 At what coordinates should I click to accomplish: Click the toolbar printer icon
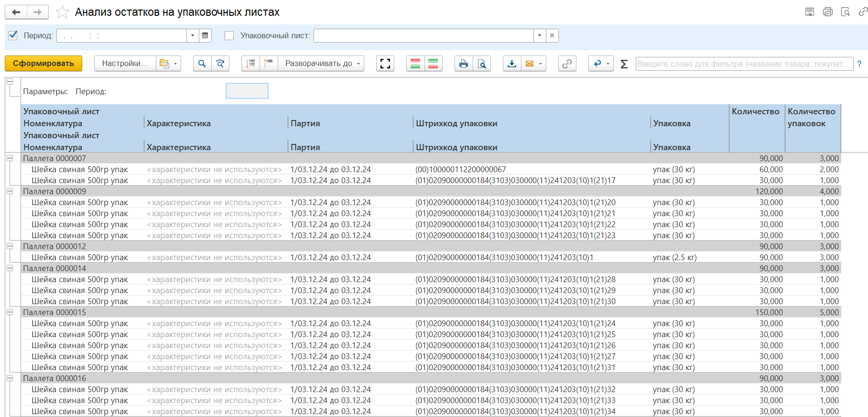click(463, 64)
